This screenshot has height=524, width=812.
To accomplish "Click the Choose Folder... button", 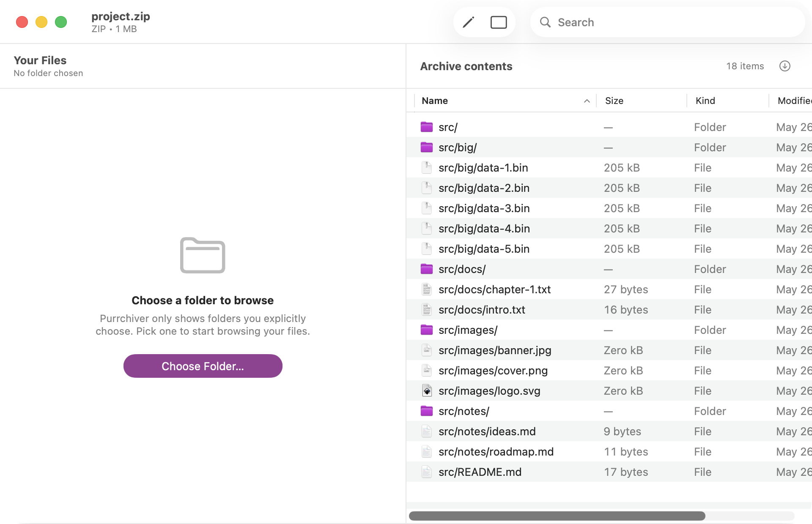I will [x=203, y=366].
